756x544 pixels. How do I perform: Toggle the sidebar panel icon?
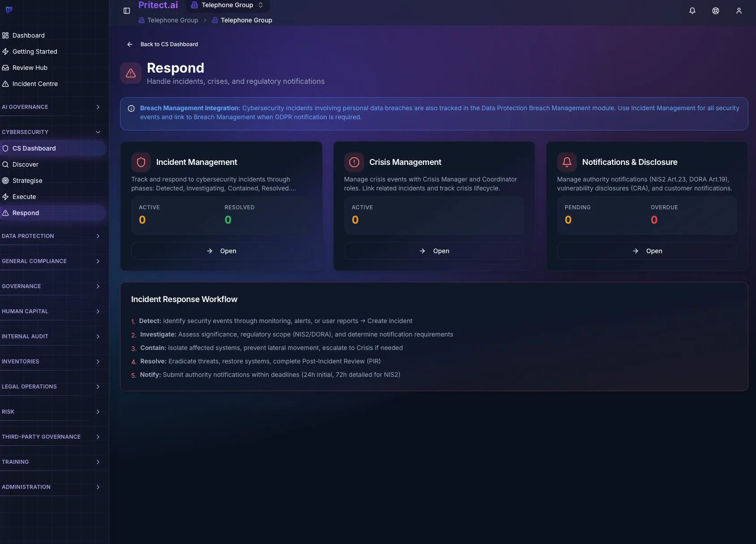point(127,11)
